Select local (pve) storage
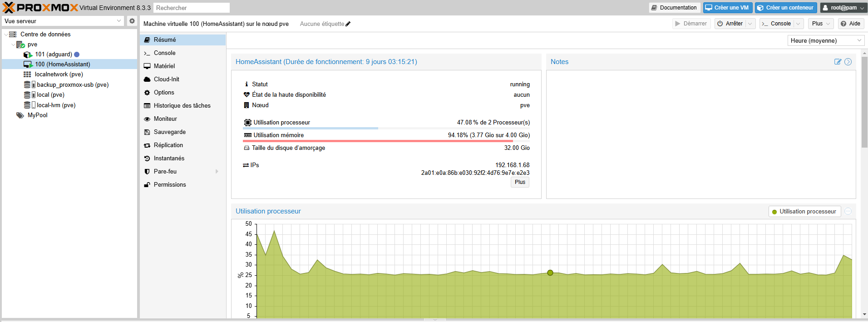868x322 pixels. tap(51, 95)
